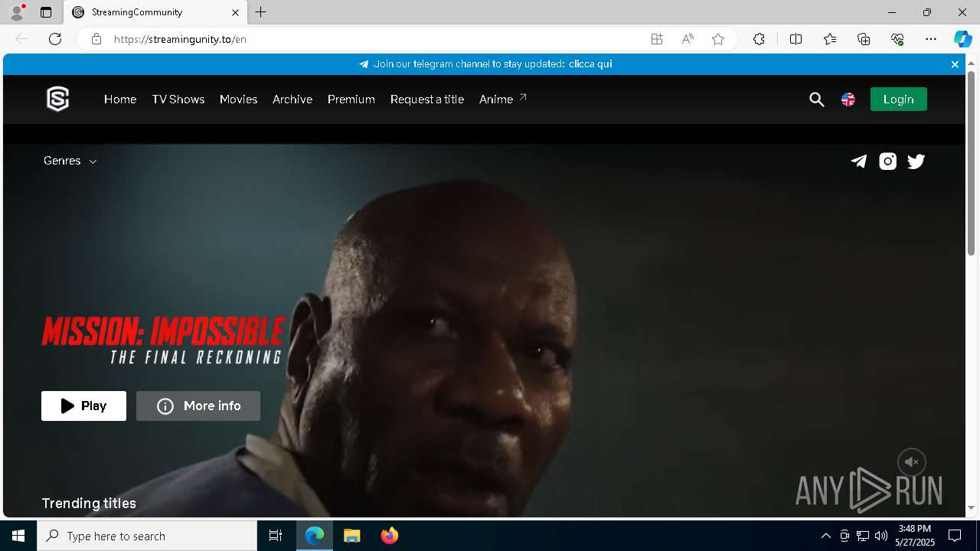Toggle Read aloud in address bar
The height and width of the screenshot is (551, 980).
(x=688, y=39)
